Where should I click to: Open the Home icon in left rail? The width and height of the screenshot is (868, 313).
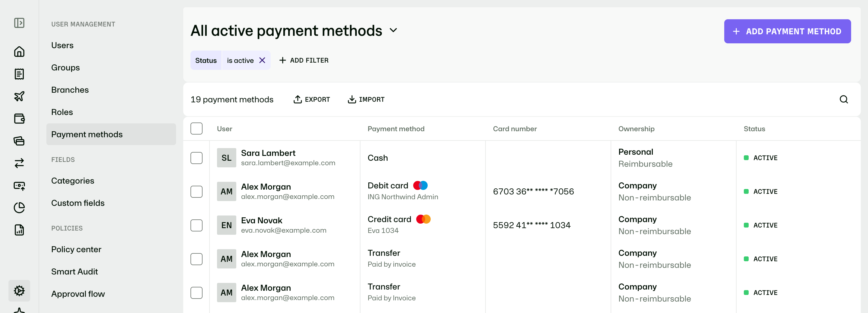pyautogui.click(x=19, y=51)
